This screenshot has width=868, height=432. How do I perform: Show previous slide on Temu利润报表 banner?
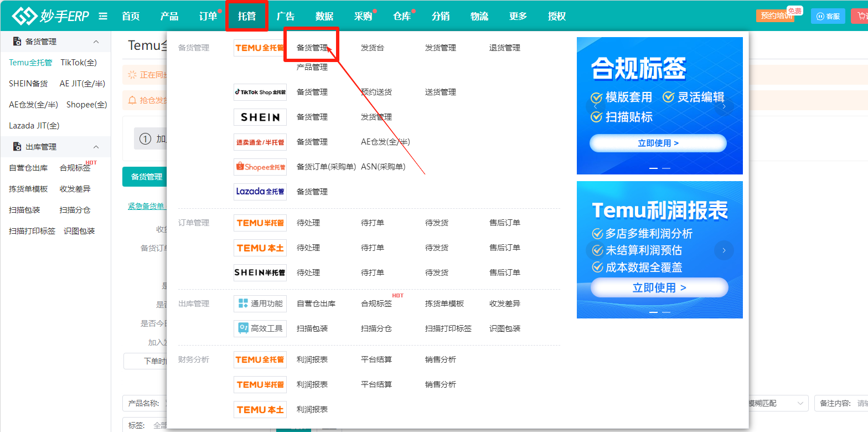[x=596, y=250]
